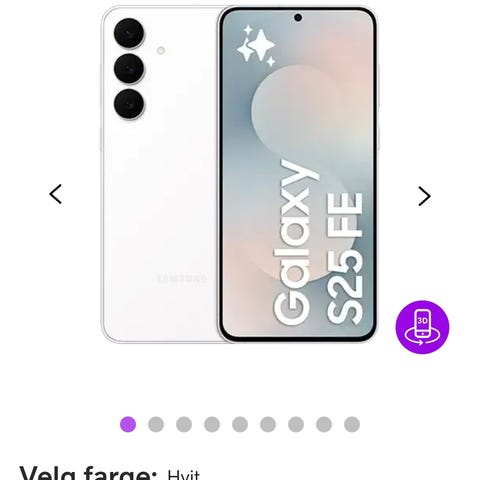The height and width of the screenshot is (480, 480).
Task: Click the Hvit color name
Action: pos(183,475)
